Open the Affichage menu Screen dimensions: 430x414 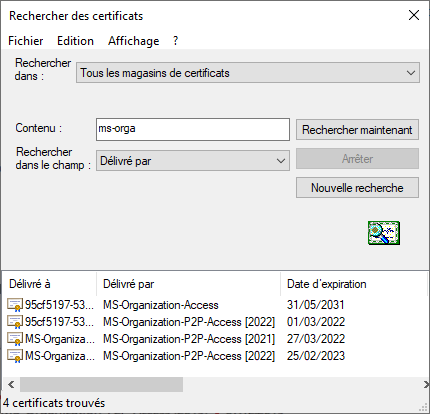(133, 41)
